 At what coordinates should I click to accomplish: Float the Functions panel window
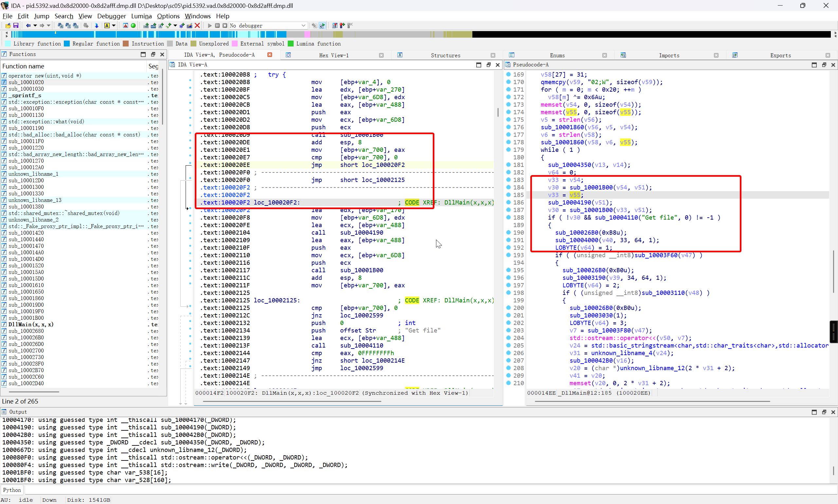point(153,54)
